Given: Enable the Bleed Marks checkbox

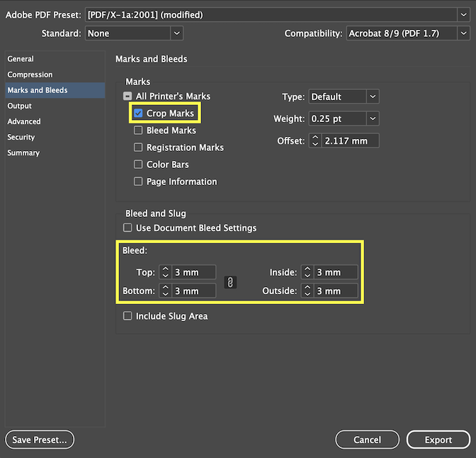Looking at the screenshot, I should [139, 130].
